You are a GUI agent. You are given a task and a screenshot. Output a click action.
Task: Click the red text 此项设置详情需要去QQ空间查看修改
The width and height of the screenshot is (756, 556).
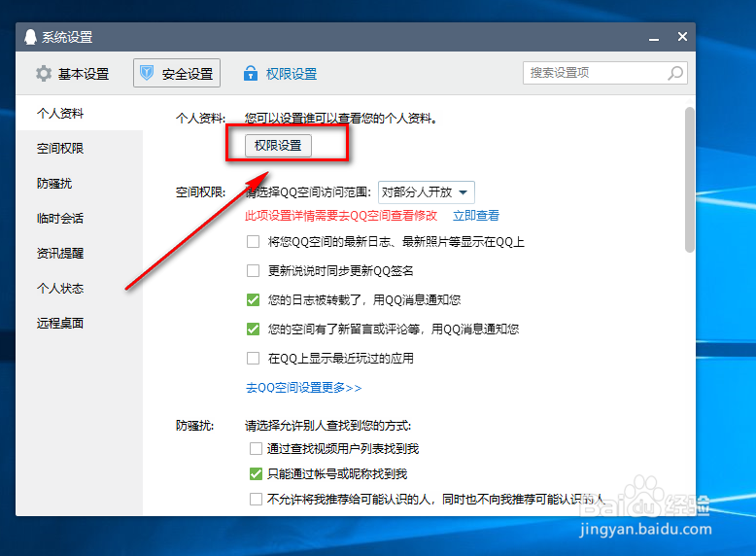point(341,216)
